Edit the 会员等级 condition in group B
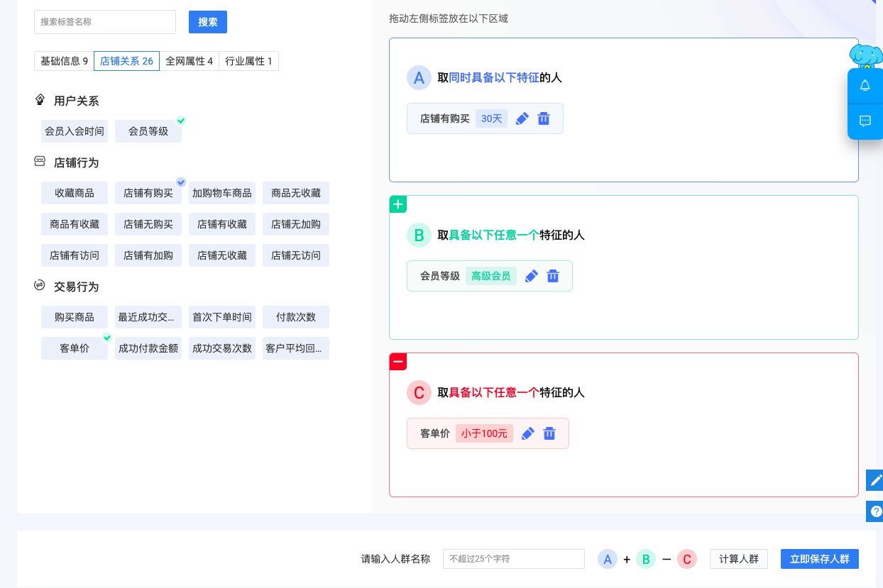 [532, 276]
